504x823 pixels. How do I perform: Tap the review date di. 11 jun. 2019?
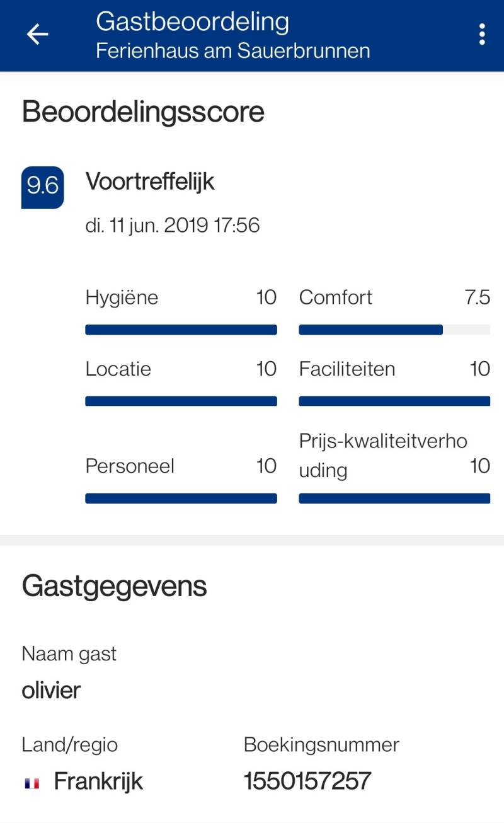coord(172,225)
